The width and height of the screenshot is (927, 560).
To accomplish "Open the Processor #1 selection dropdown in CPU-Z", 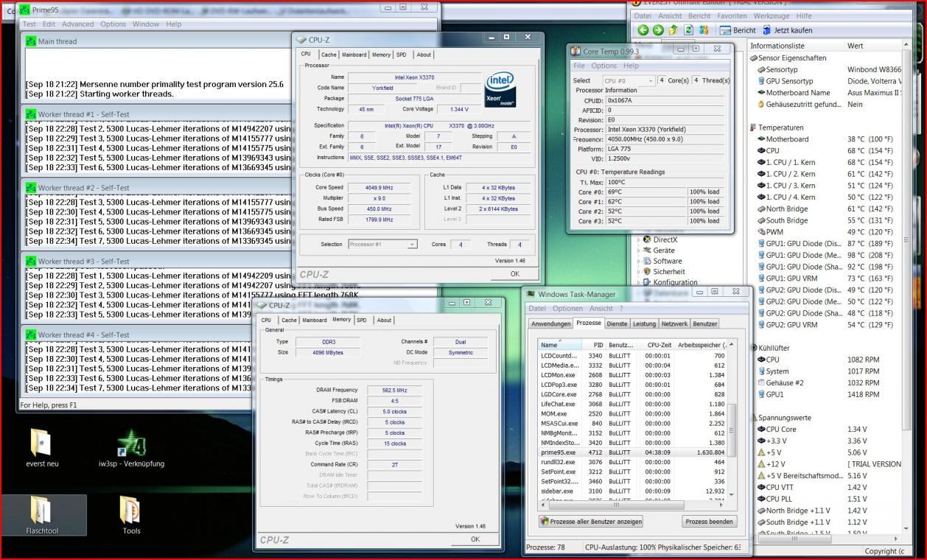I will tap(382, 244).
